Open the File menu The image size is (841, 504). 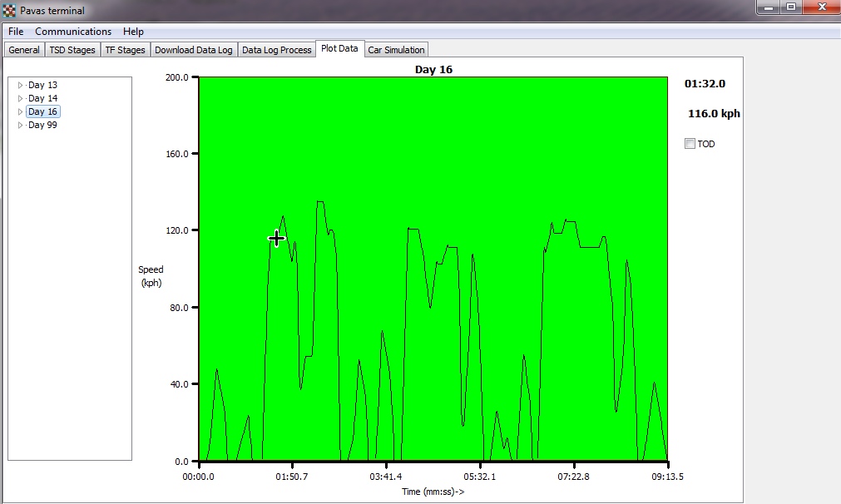click(x=16, y=32)
